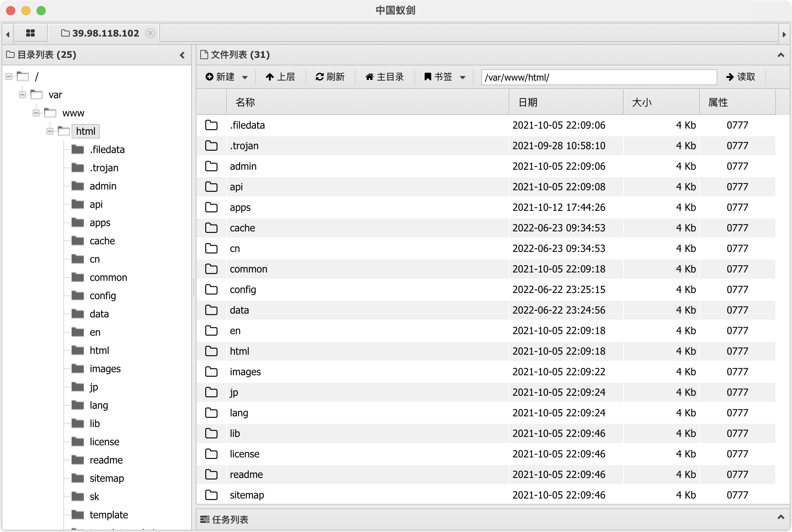792x532 pixels.
Task: Click the cn folder icon in file list
Action: coord(211,248)
